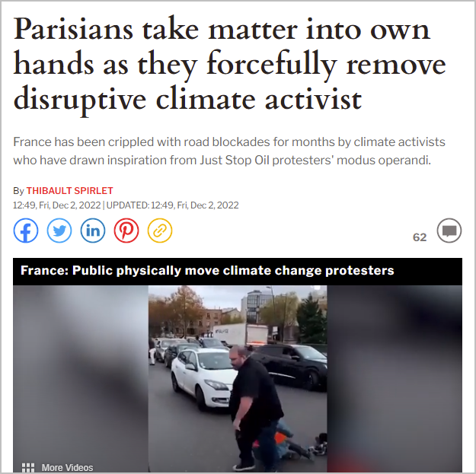Open author Thibault Spirlet's page
The width and height of the screenshot is (476, 474).
(x=69, y=191)
